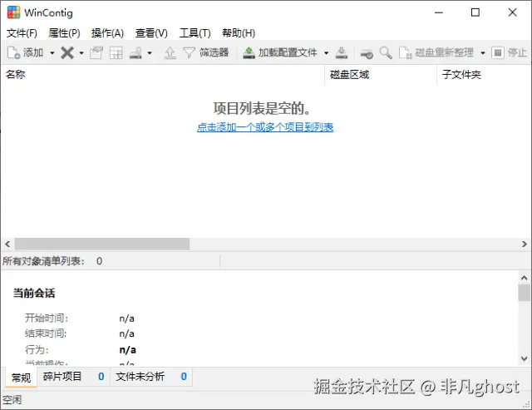Click the 项目列表是空的 message

pyautogui.click(x=262, y=109)
